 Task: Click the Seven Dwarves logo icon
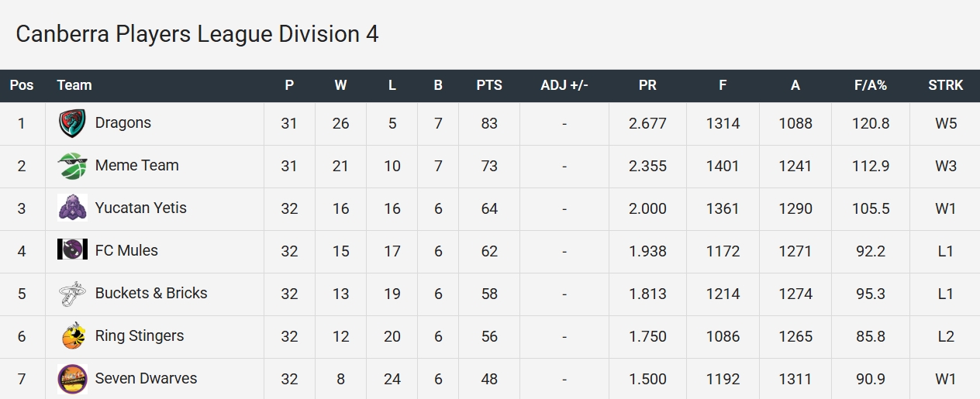tap(72, 379)
